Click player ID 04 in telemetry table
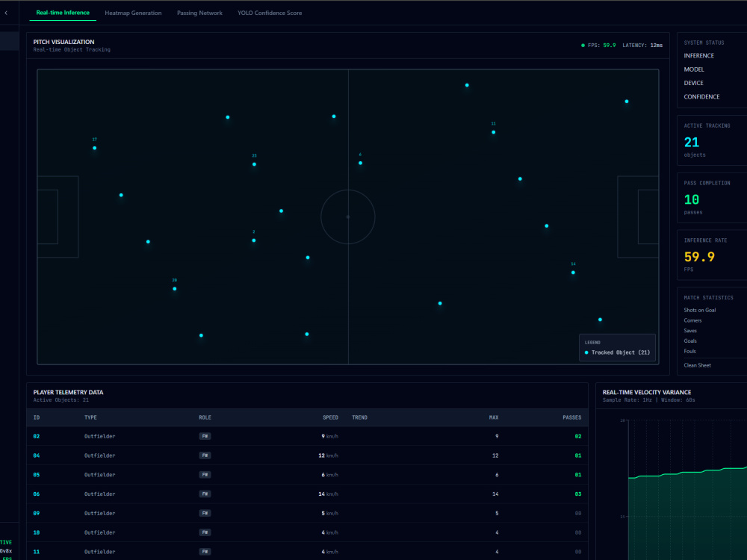Viewport: 747px width, 560px height. pos(37,455)
